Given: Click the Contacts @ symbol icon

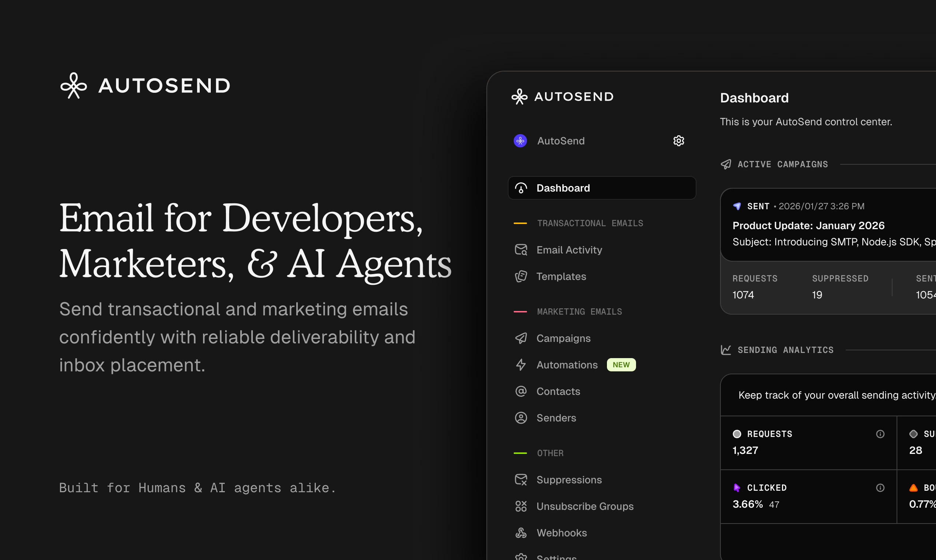Looking at the screenshot, I should [x=521, y=391].
